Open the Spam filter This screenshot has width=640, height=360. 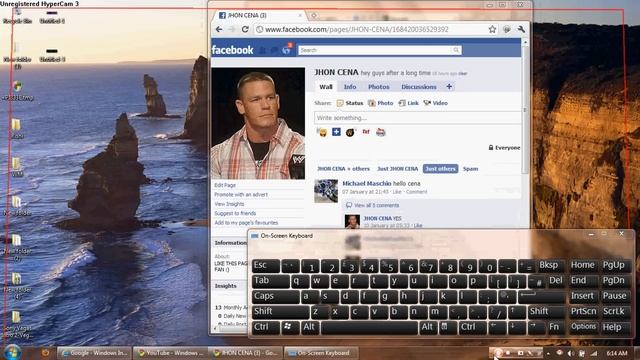coord(470,169)
